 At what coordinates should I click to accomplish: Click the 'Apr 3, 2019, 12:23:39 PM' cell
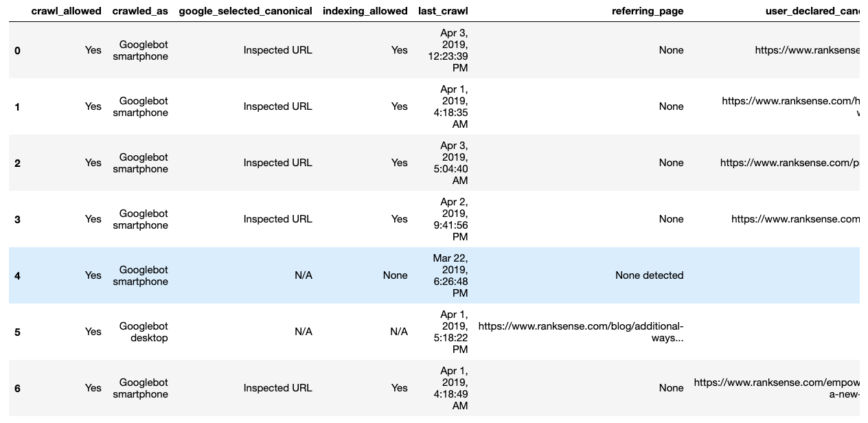(x=454, y=50)
